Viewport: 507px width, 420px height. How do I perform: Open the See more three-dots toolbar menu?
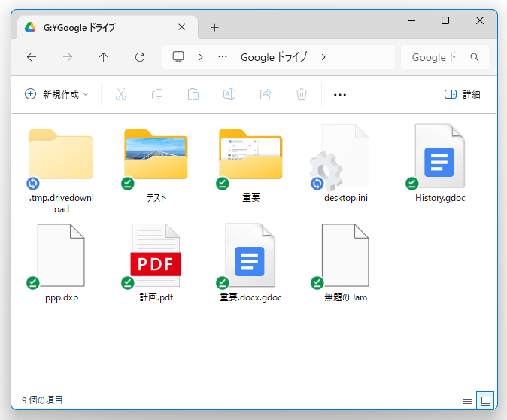(339, 94)
